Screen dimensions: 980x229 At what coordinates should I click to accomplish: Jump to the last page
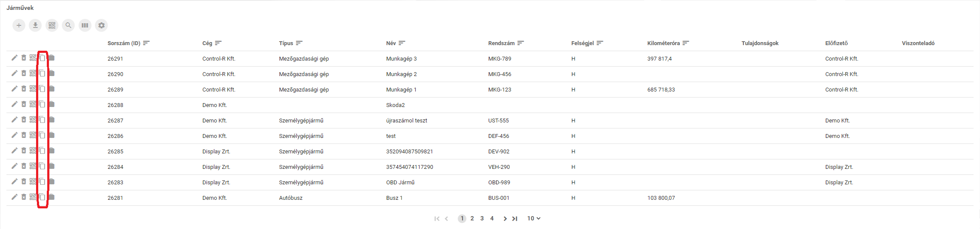click(x=515, y=219)
